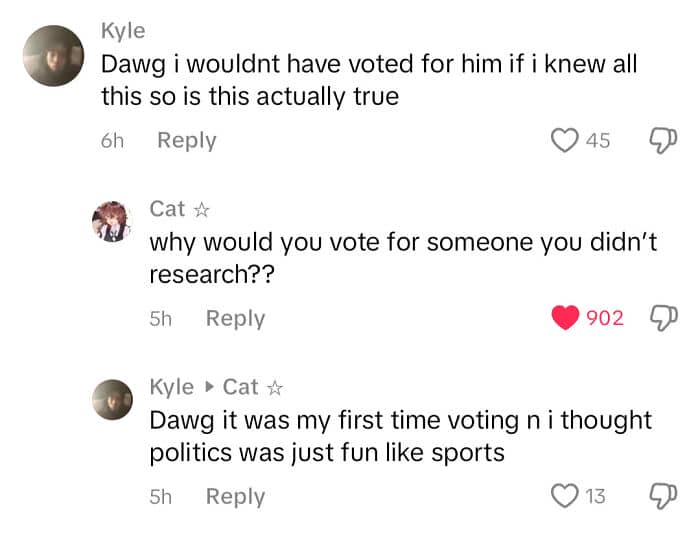Like Kyle's reply about first time voting
Screen dimensions: 700x535
566,496
